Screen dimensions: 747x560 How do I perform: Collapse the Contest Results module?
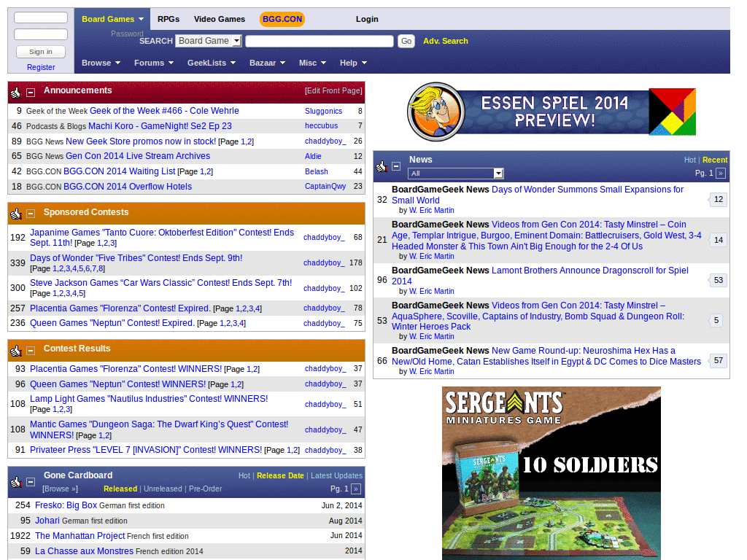point(31,351)
